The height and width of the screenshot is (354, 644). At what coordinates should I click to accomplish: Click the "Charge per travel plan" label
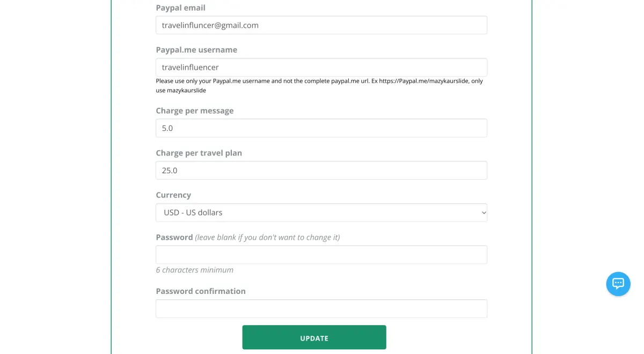click(x=199, y=153)
